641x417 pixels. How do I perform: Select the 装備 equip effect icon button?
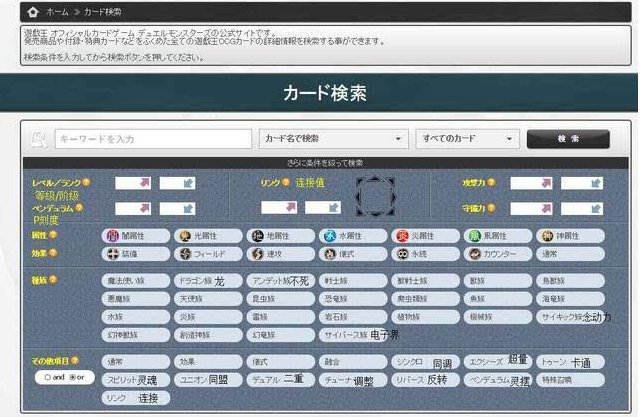click(x=136, y=254)
